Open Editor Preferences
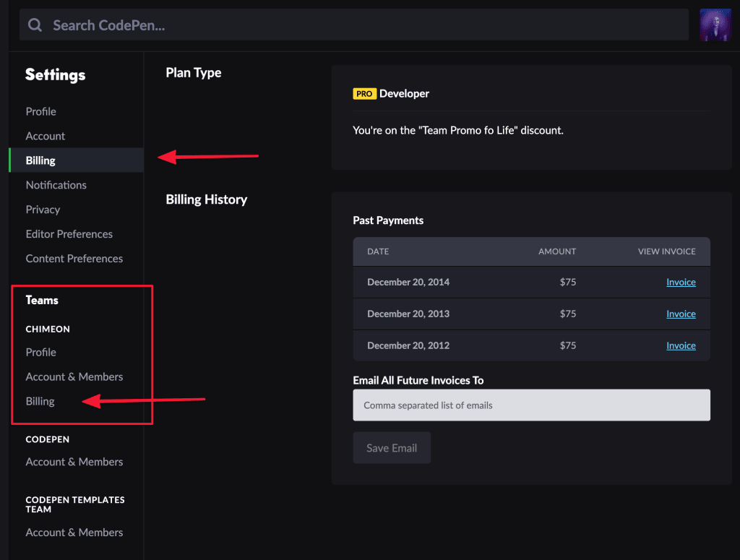 point(69,234)
